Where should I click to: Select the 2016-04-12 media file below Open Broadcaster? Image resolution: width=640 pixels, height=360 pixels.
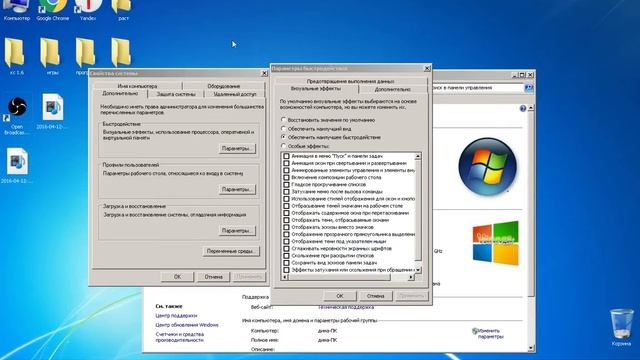point(17,165)
